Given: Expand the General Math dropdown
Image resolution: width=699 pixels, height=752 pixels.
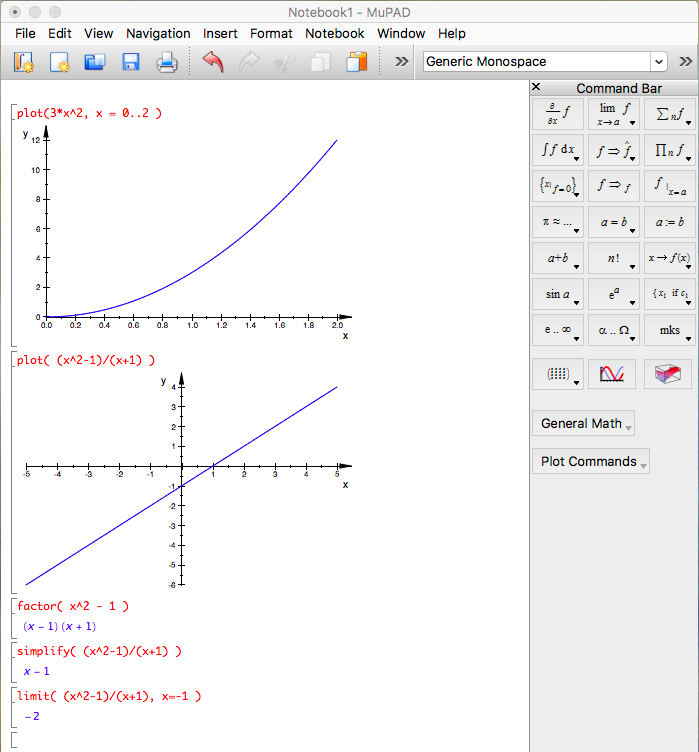Looking at the screenshot, I should [x=583, y=423].
